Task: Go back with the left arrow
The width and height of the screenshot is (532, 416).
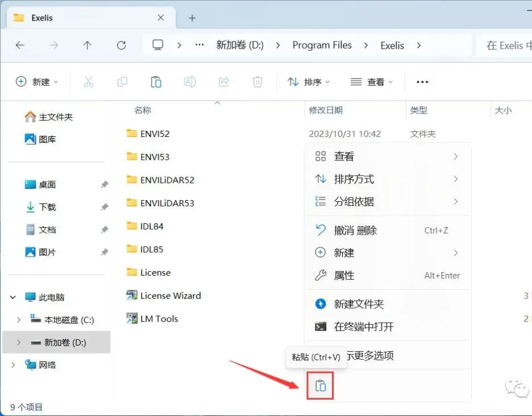Action: (x=20, y=45)
